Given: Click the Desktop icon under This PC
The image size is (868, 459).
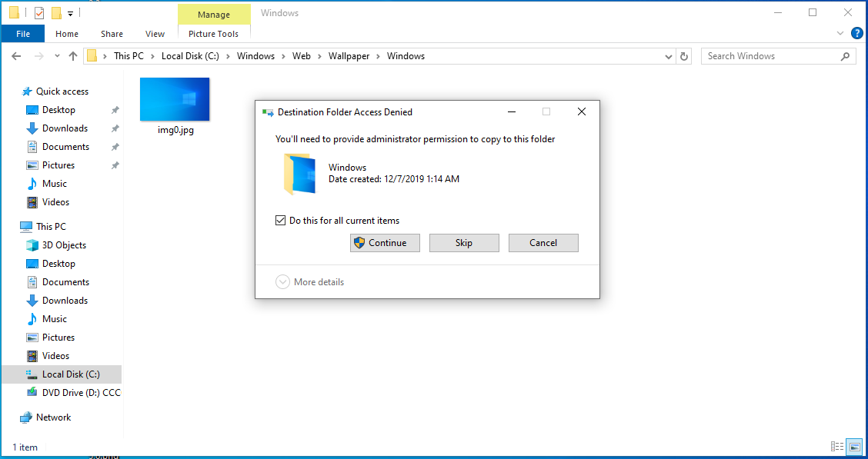Looking at the screenshot, I should click(x=32, y=264).
